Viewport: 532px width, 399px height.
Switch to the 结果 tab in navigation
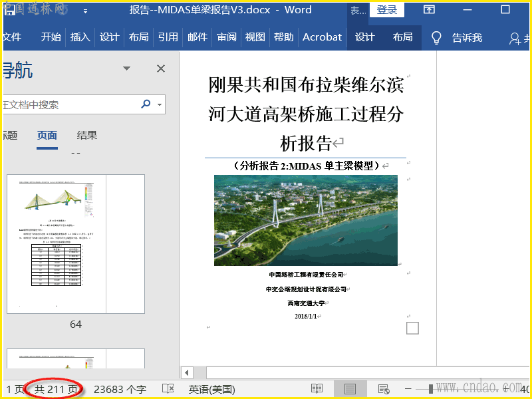[x=87, y=136]
